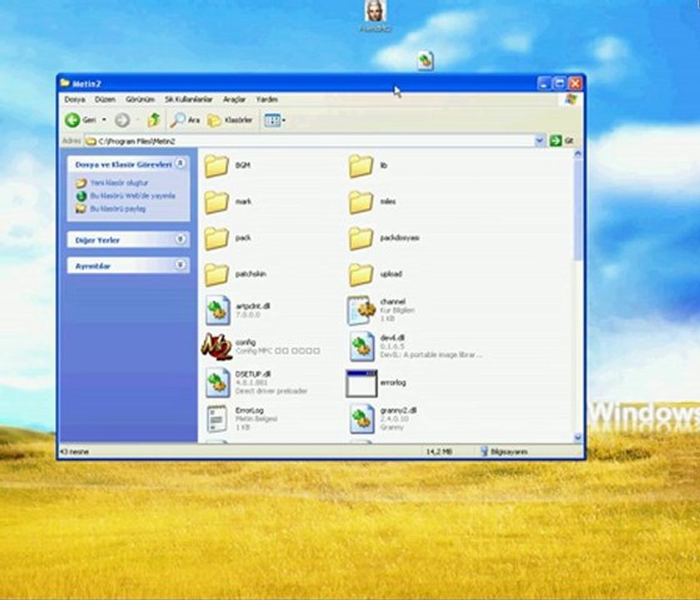Select the config M2 application icon

(217, 347)
